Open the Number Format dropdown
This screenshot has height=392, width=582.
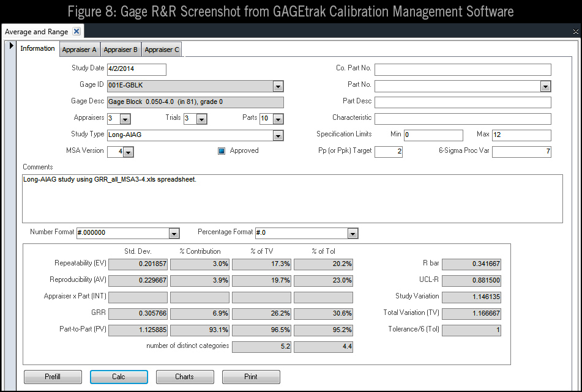pyautogui.click(x=174, y=233)
